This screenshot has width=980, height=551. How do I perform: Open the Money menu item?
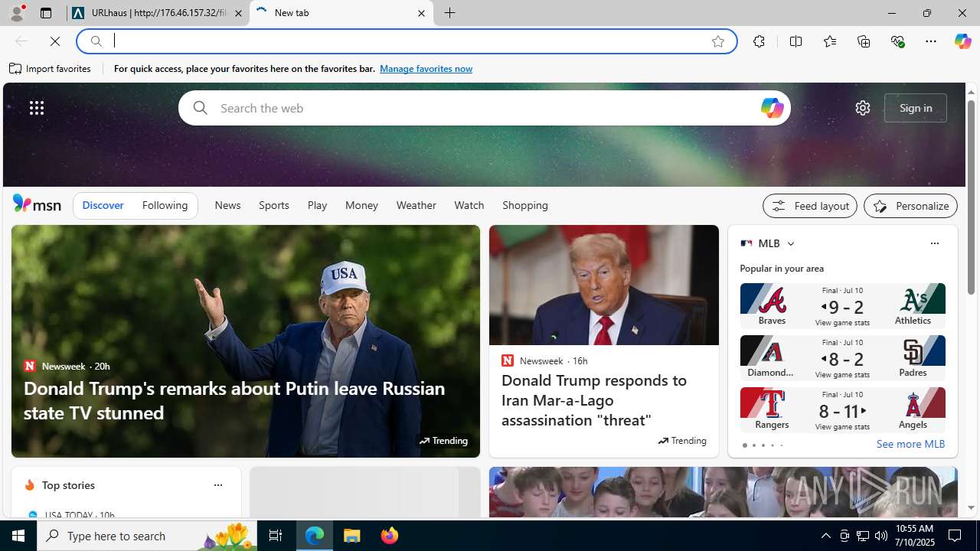361,205
